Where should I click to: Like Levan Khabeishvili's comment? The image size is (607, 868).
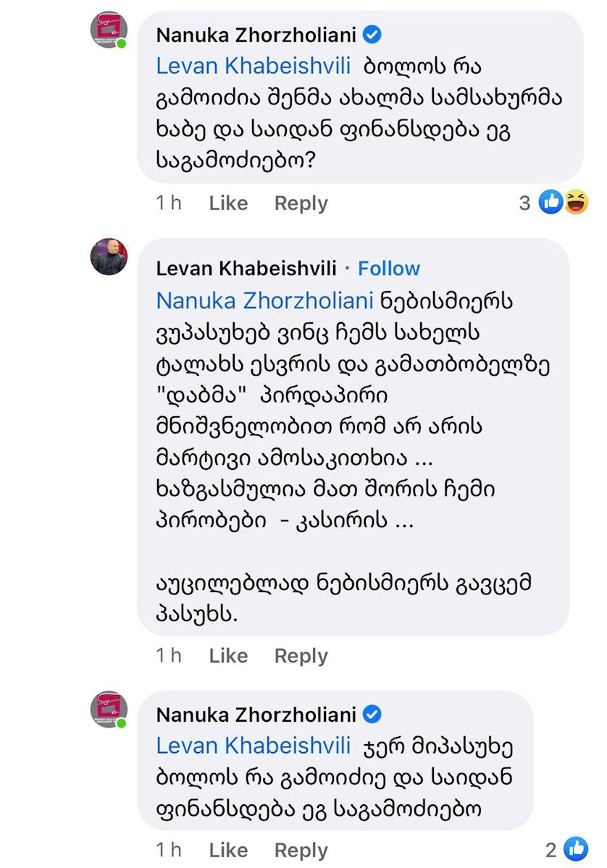[x=228, y=656]
